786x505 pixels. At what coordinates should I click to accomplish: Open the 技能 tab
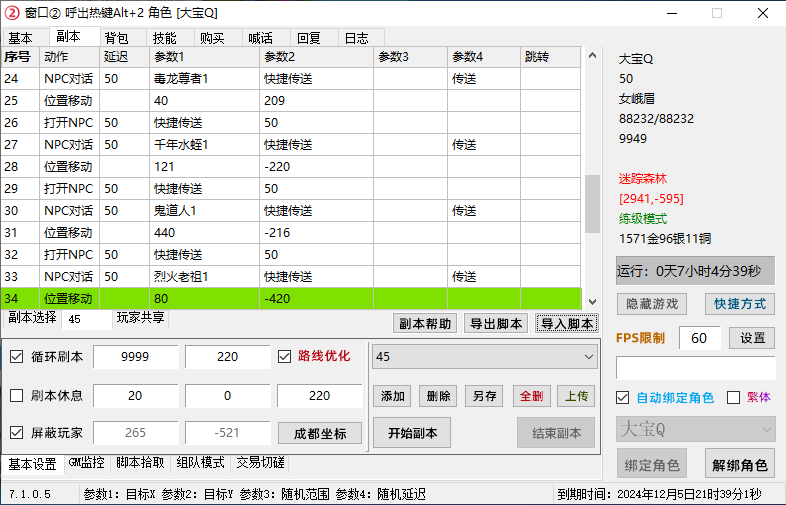point(164,38)
